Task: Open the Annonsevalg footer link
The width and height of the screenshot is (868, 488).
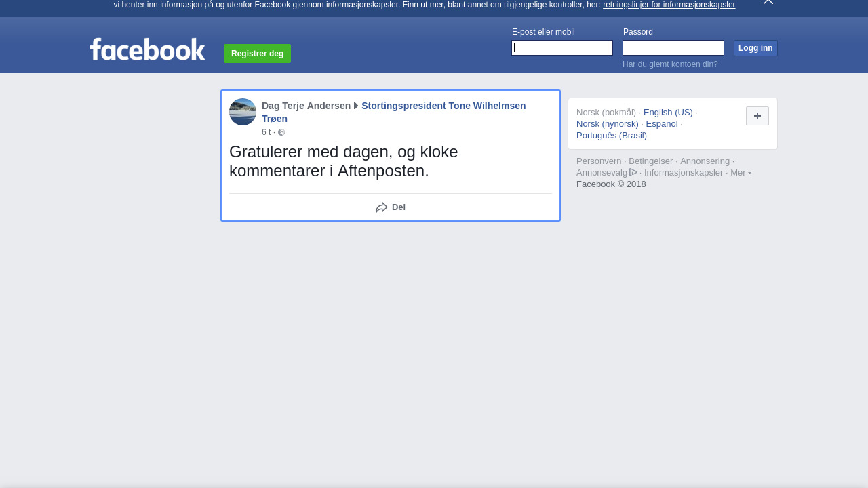Action: coord(606,173)
